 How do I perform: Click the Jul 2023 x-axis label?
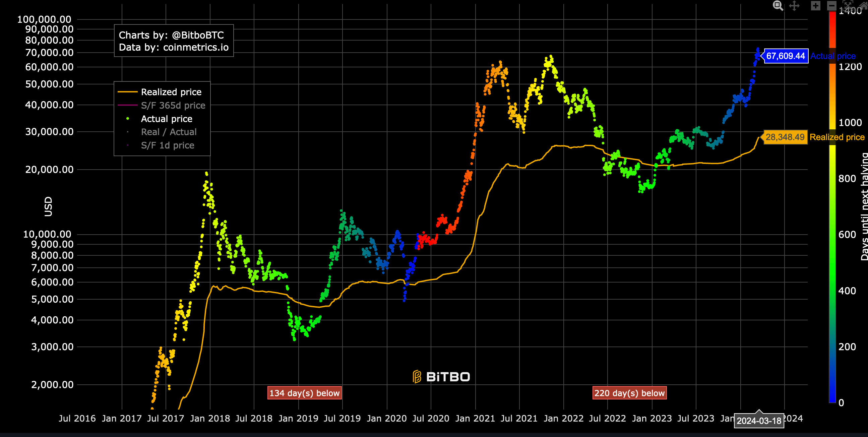click(x=696, y=419)
